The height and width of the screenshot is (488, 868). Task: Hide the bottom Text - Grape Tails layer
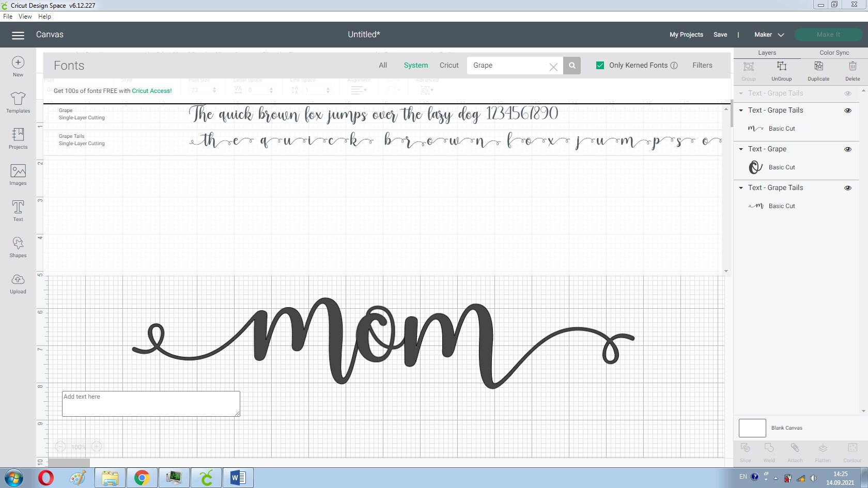(x=848, y=188)
